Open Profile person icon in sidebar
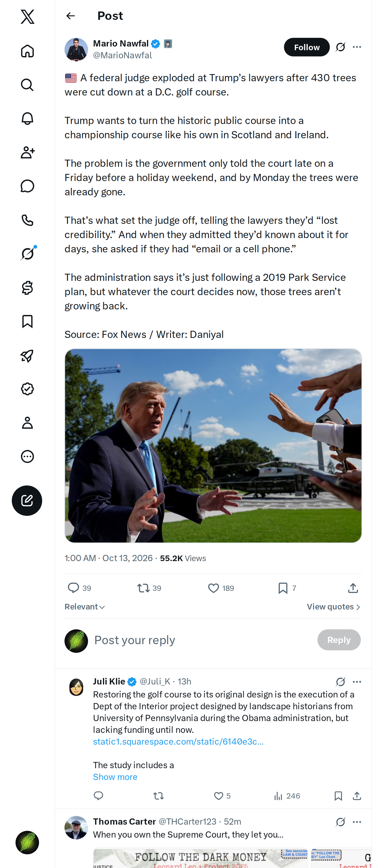The image size is (372, 868). point(27,423)
